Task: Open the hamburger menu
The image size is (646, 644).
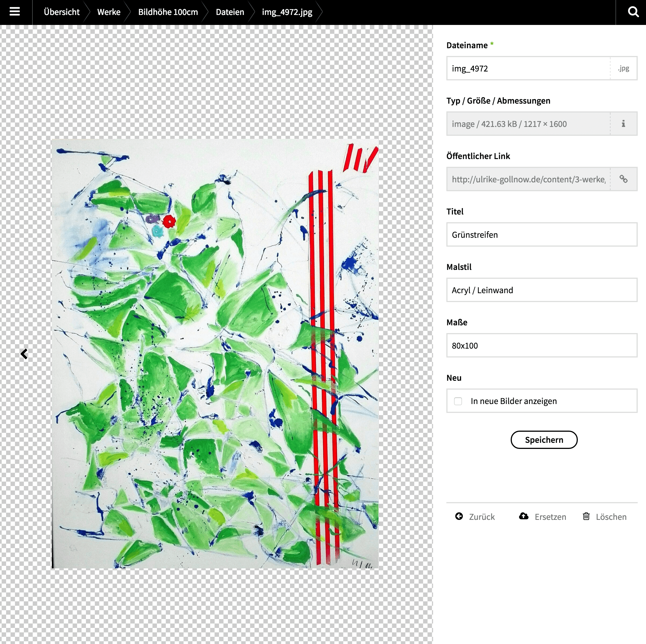Action: point(15,12)
